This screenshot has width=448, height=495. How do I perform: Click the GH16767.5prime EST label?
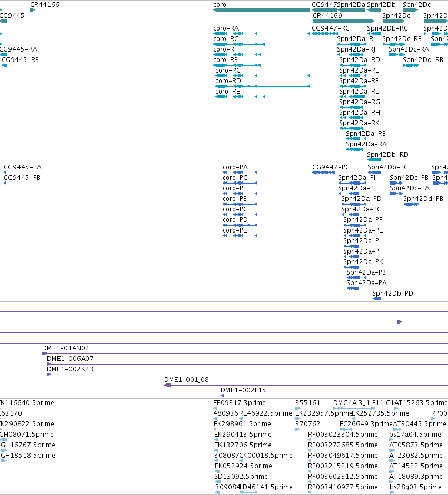click(28, 445)
